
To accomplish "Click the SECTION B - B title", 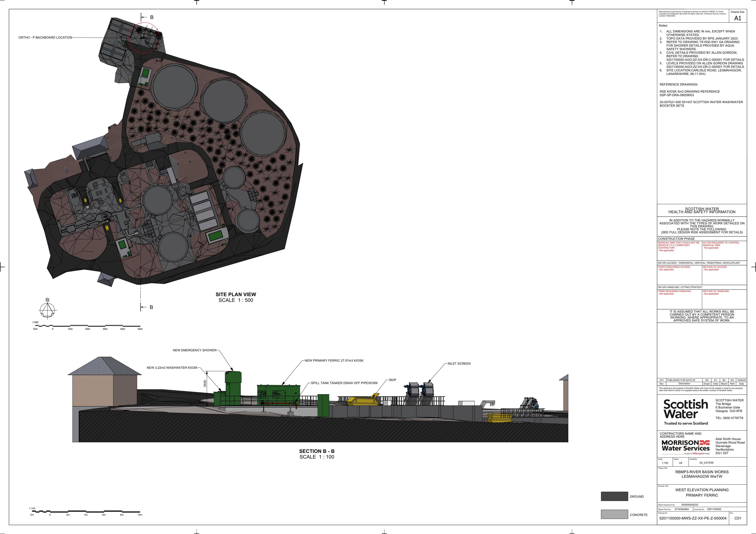I will (x=317, y=451).
